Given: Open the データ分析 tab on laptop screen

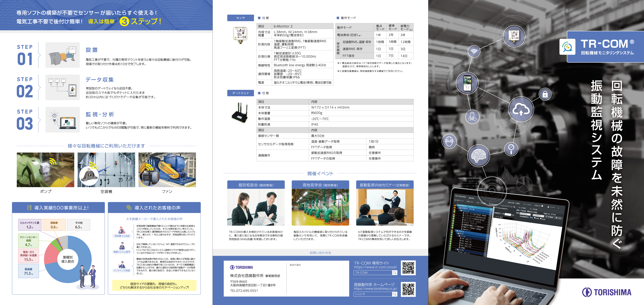Looking at the screenshot, I should click(533, 209).
